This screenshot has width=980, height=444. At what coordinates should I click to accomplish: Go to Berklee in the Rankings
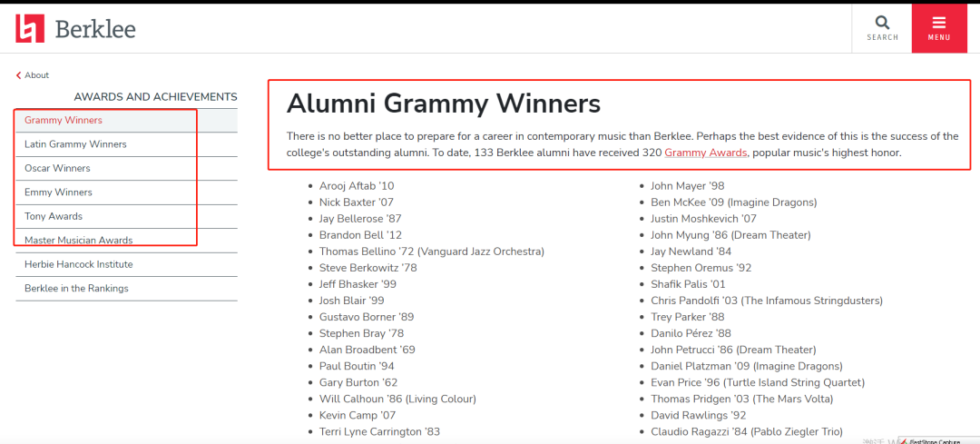(x=76, y=289)
